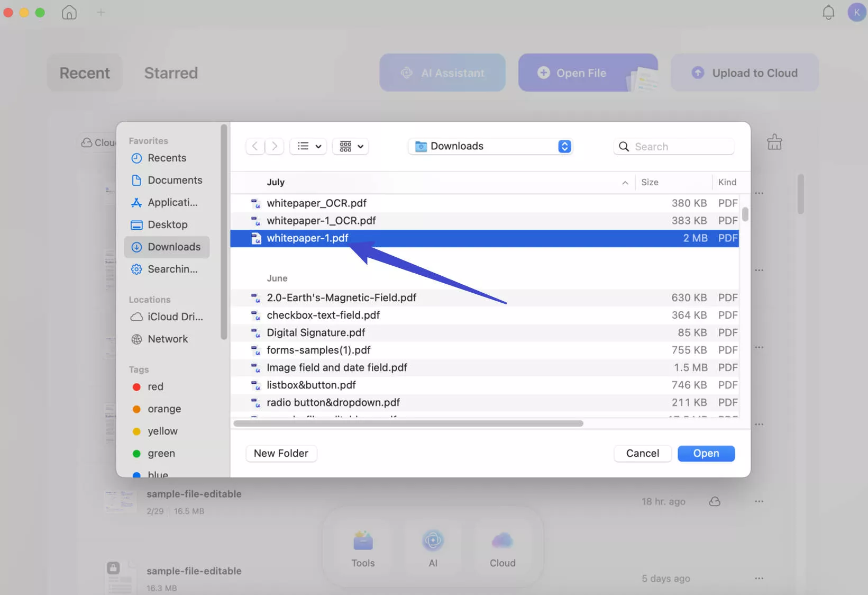This screenshot has width=868, height=595.
Task: Click the Search field in dialog
Action: coord(680,147)
